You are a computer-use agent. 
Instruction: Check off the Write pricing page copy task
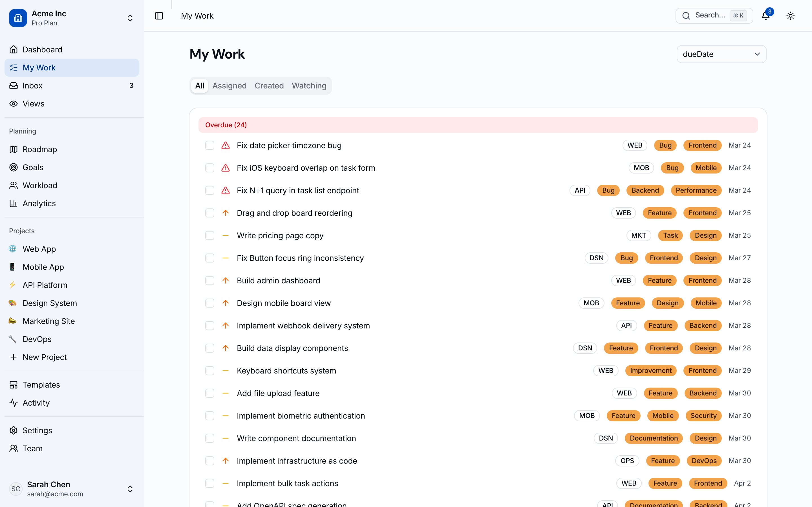tap(209, 235)
